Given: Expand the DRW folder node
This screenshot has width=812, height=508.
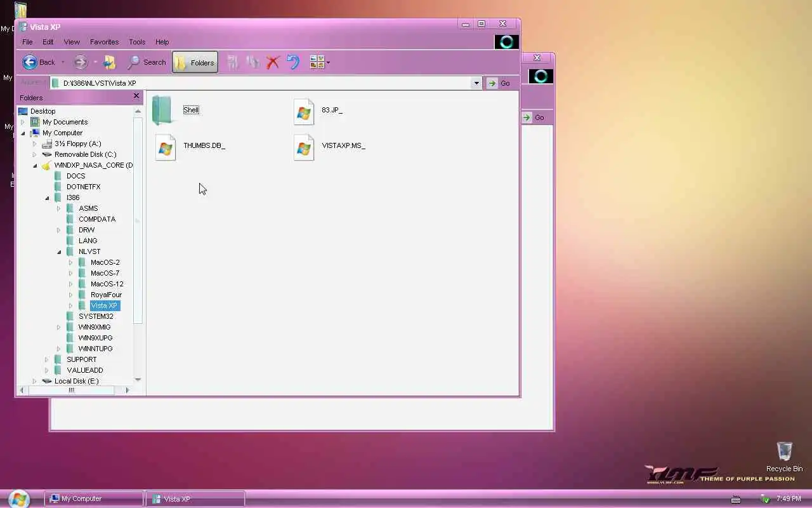Looking at the screenshot, I should (59, 230).
